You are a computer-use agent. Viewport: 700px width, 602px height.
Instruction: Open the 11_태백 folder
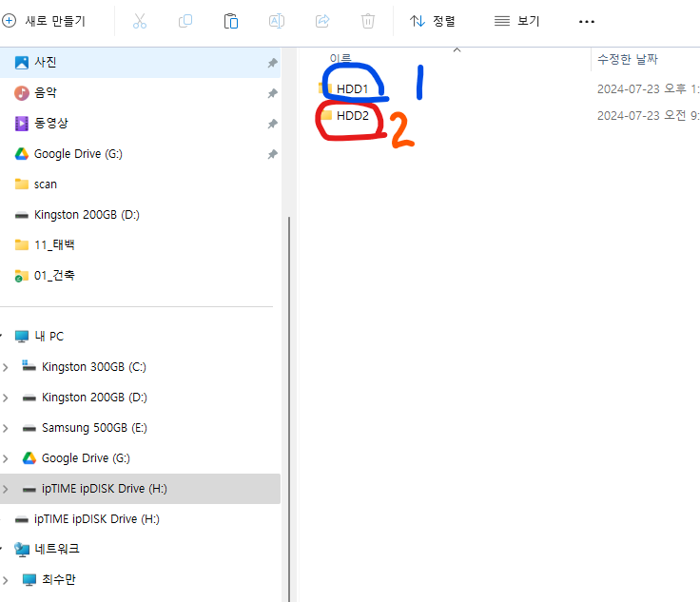coord(140,245)
